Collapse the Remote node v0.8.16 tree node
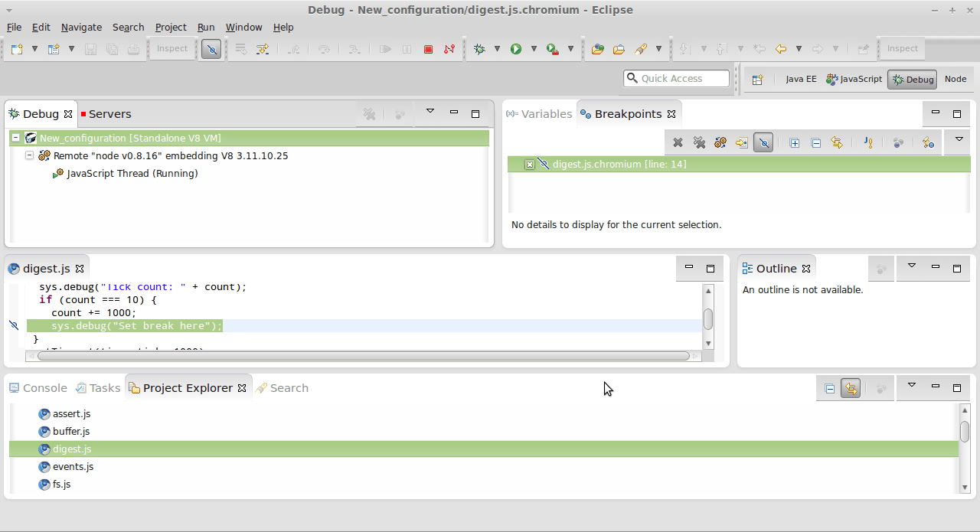 pos(29,155)
